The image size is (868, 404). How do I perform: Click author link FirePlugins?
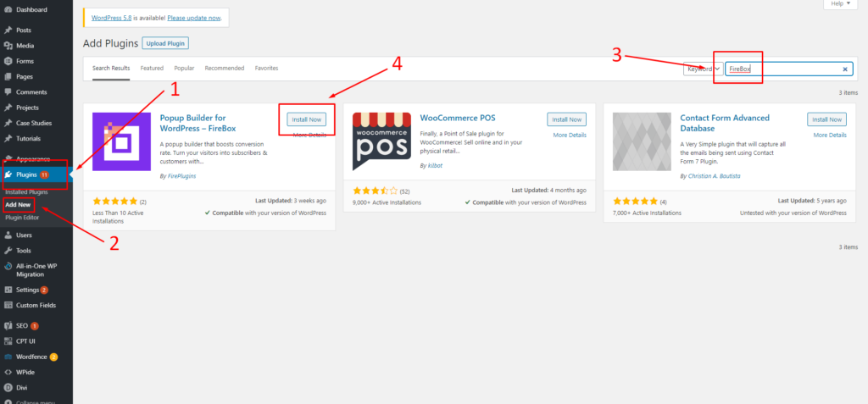pos(181,176)
